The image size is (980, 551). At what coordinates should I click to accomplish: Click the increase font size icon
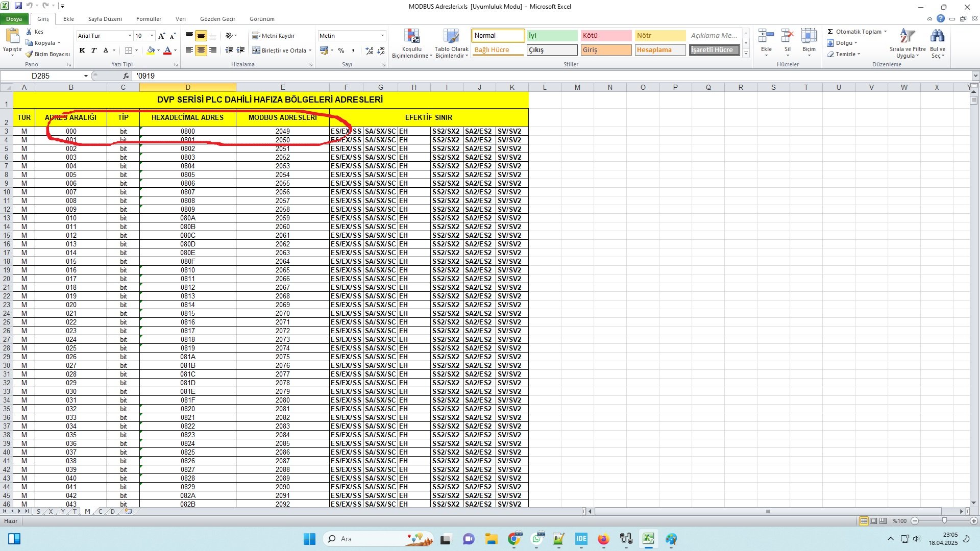pyautogui.click(x=161, y=36)
